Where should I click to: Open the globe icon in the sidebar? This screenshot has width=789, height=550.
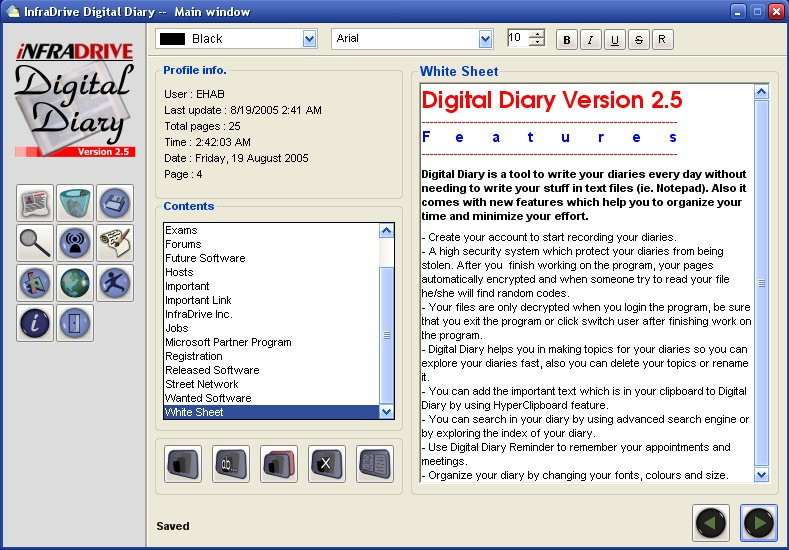(75, 283)
